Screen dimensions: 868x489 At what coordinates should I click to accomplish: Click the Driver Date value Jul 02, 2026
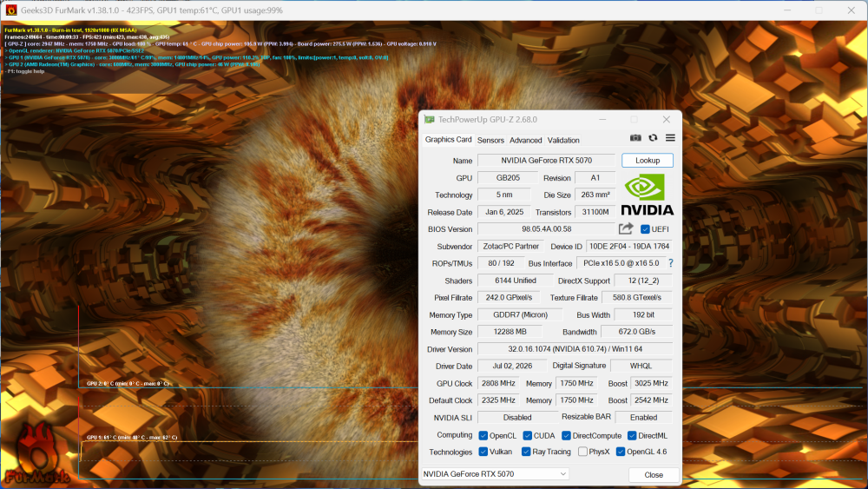coord(512,366)
